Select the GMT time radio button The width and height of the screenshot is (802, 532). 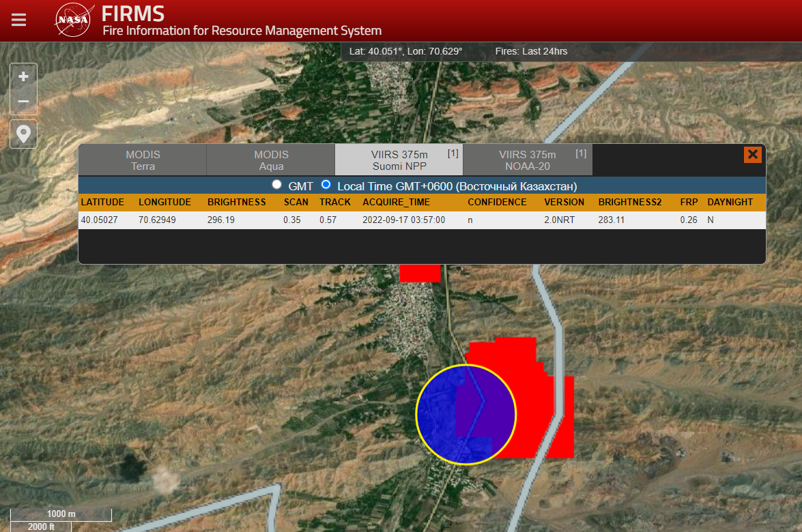(276, 185)
